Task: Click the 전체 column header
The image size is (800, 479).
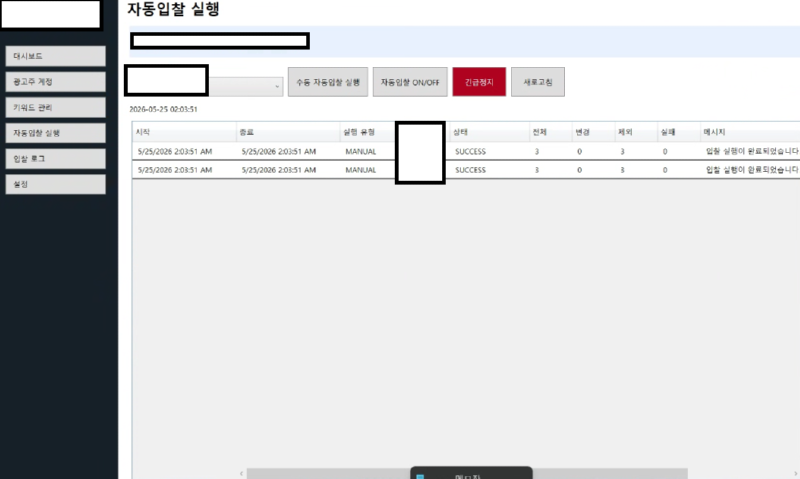Action: click(x=551, y=132)
